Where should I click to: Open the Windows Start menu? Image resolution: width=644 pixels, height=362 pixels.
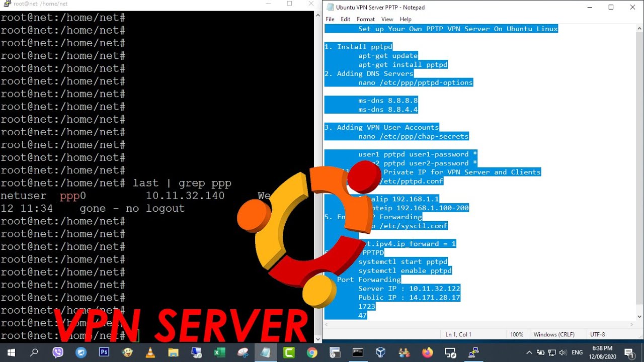pyautogui.click(x=11, y=352)
